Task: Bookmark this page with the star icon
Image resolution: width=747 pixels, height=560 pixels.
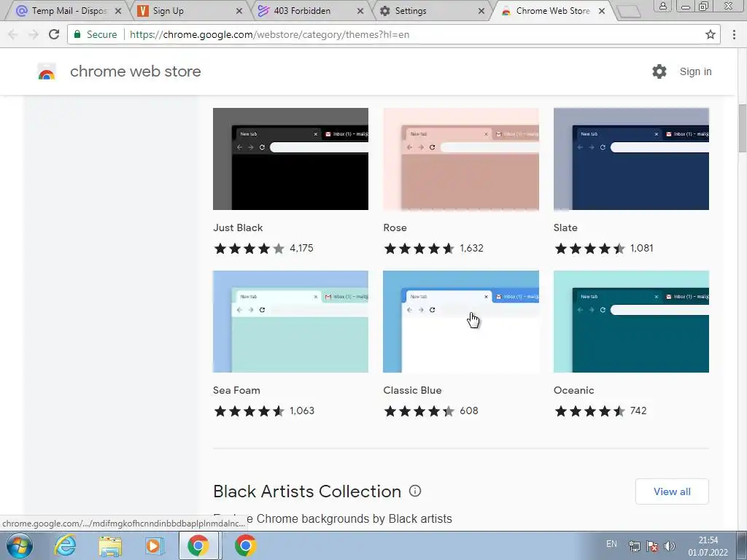Action: pos(711,34)
